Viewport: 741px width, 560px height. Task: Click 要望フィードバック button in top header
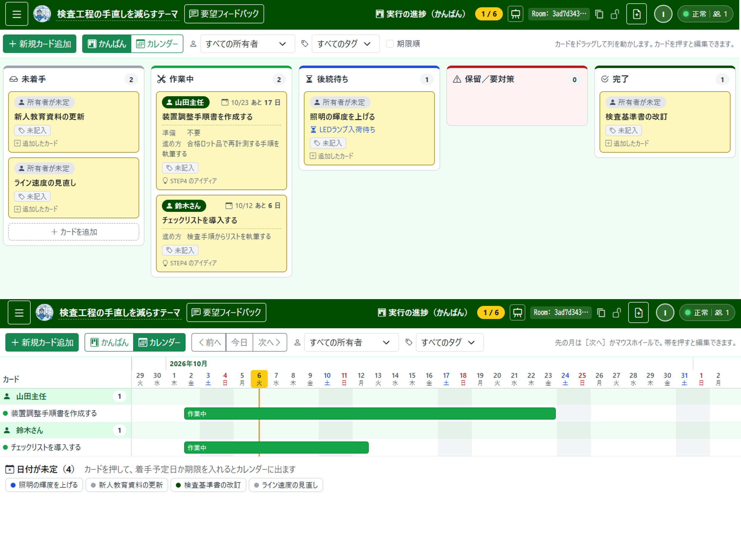tap(224, 14)
